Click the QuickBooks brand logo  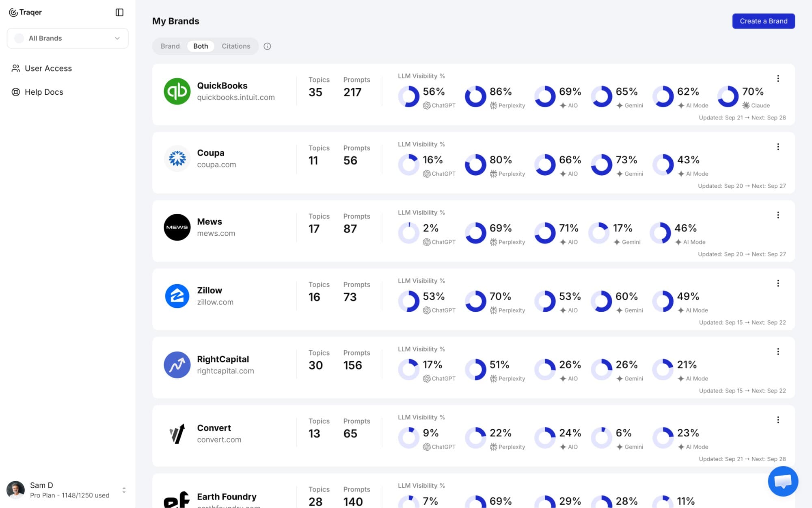coord(177,91)
